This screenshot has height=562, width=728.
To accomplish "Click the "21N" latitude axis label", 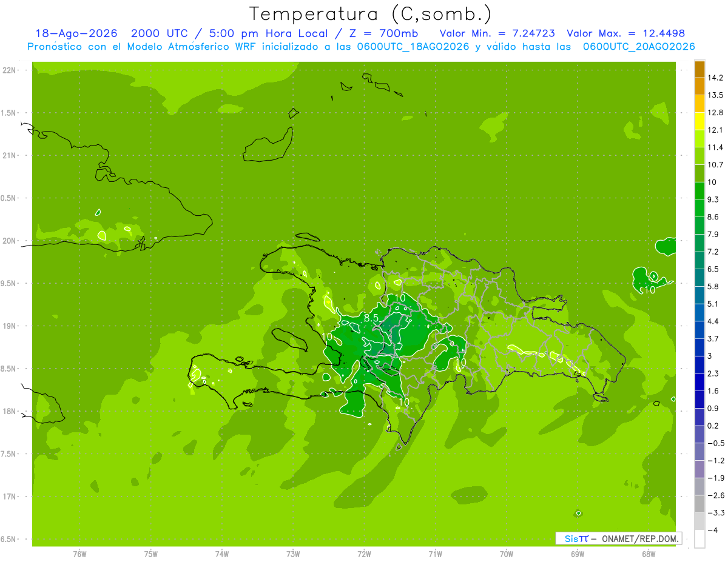I will pyautogui.click(x=10, y=156).
